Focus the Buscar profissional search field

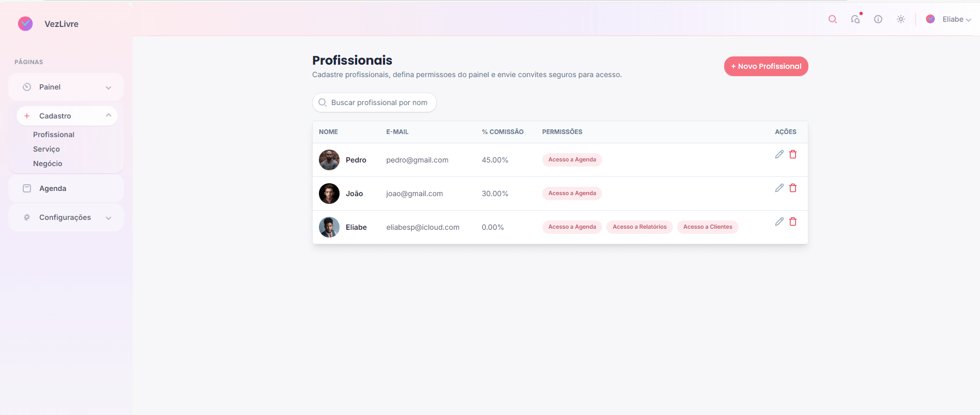(379, 102)
